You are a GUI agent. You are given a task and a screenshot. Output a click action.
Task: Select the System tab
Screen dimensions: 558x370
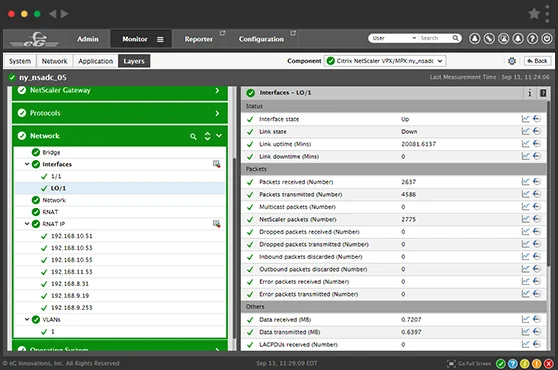pyautogui.click(x=20, y=61)
